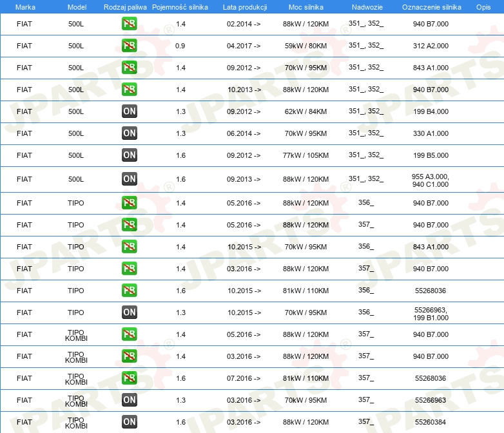Click diesel ON icon in 55260384 row

click(129, 422)
